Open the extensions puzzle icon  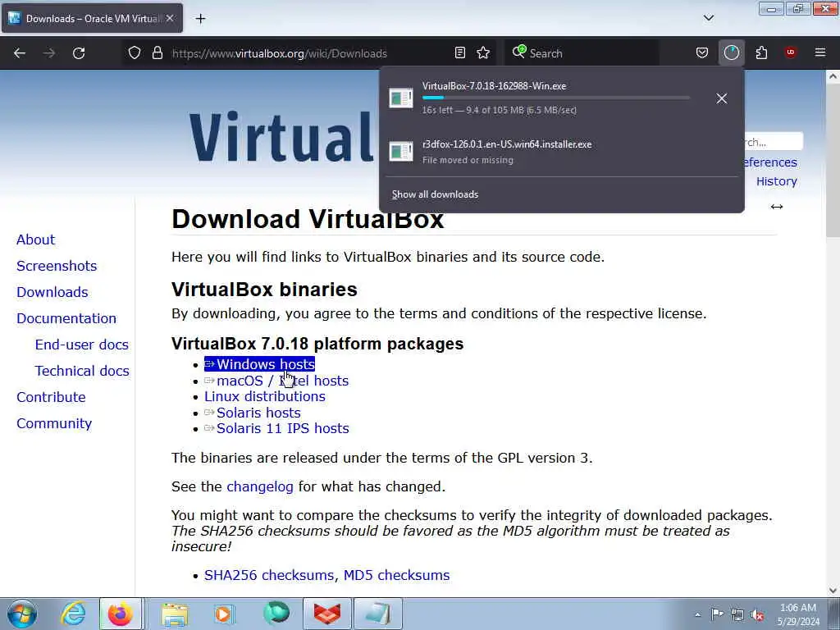761,53
